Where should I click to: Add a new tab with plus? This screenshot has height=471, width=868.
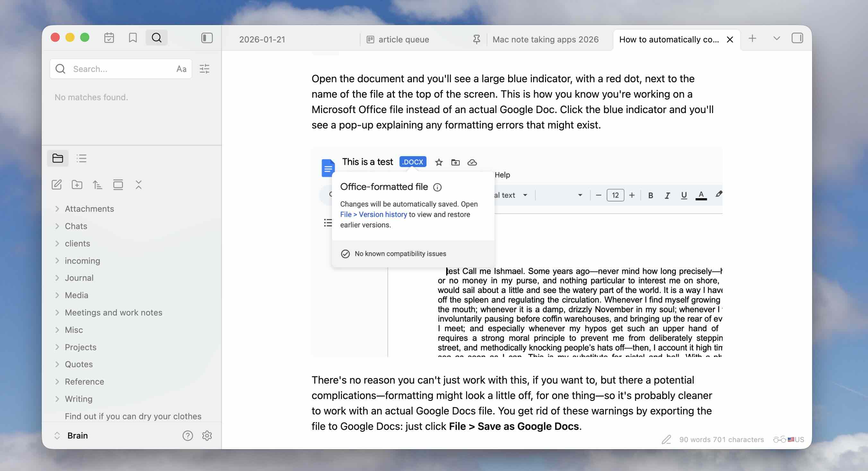752,39
